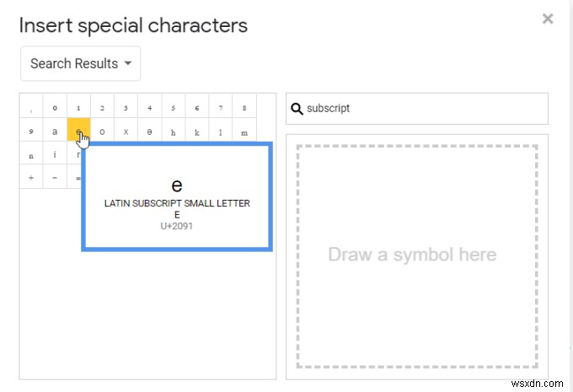Open the Search Results dropdown

80,63
